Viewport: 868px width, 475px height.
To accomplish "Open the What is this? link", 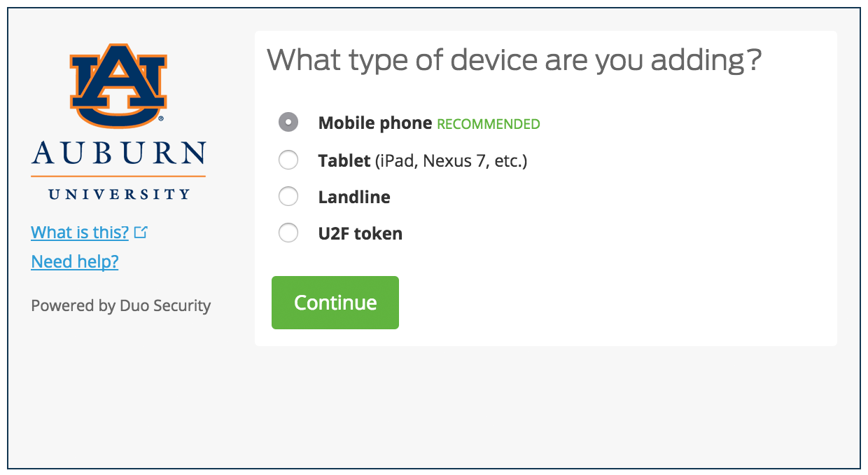I will tap(80, 233).
